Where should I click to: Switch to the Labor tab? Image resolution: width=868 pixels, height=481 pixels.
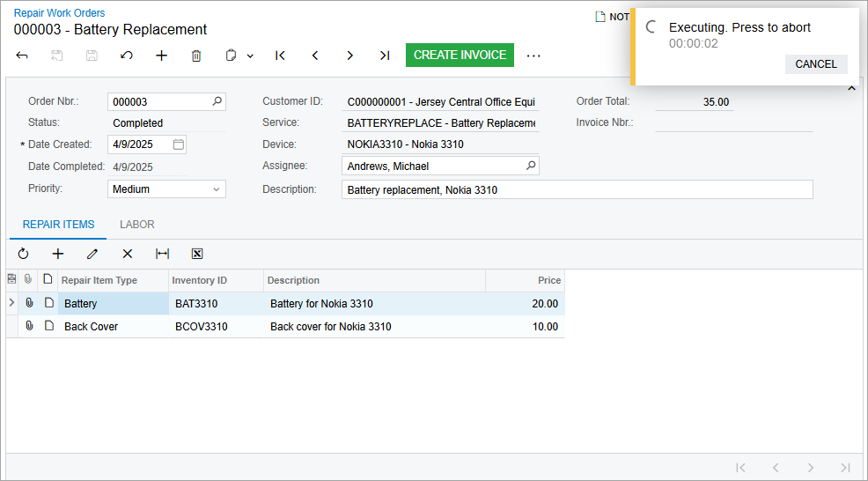pos(137,225)
